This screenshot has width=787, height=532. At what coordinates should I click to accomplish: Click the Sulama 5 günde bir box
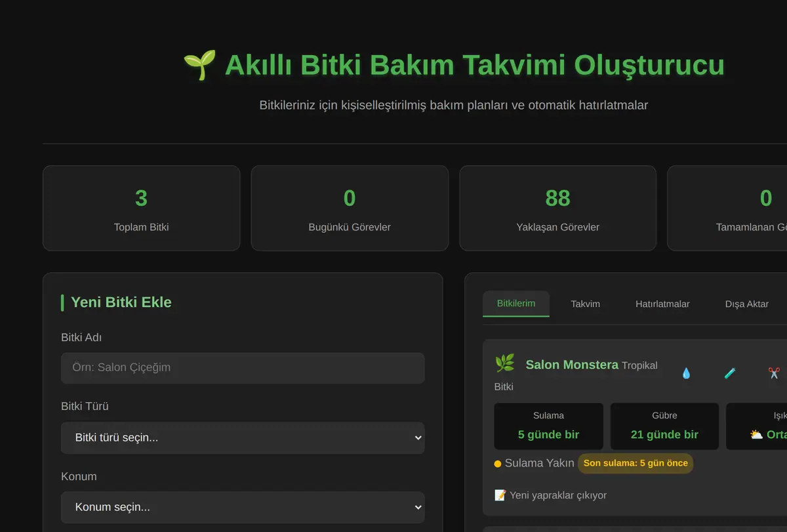[548, 426]
